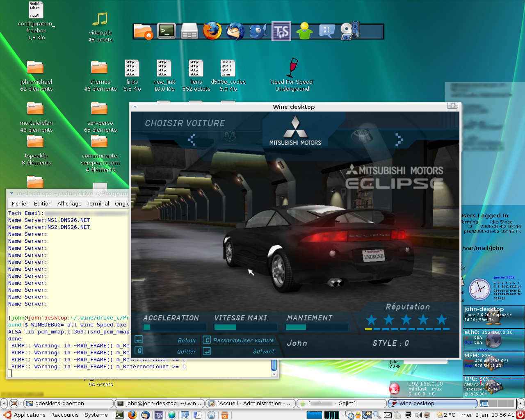
Task: Open Édition menu in terminal
Action: point(43,203)
